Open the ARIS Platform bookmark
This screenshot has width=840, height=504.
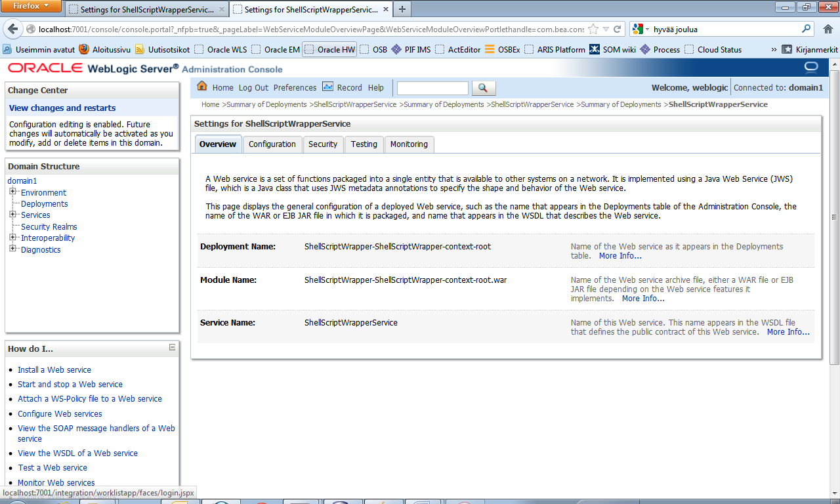(555, 49)
